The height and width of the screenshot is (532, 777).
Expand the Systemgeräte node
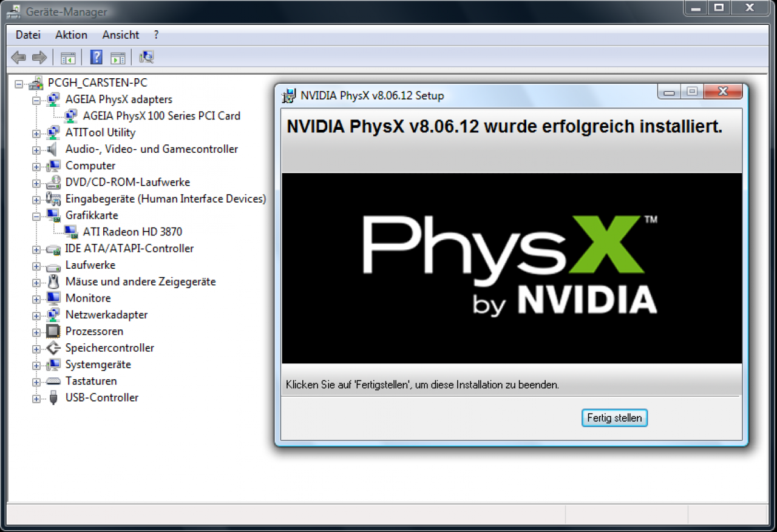tap(36, 365)
